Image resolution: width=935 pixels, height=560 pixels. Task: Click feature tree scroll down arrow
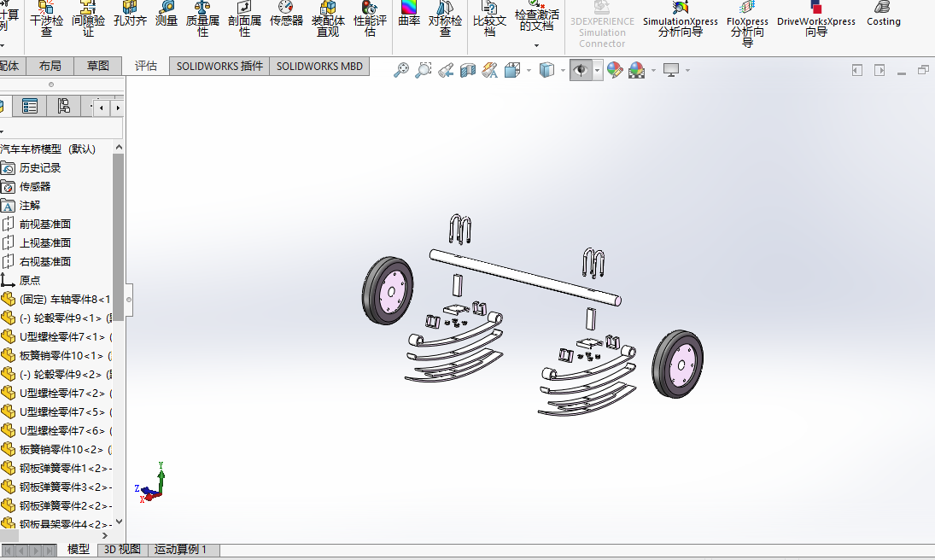pos(119,522)
